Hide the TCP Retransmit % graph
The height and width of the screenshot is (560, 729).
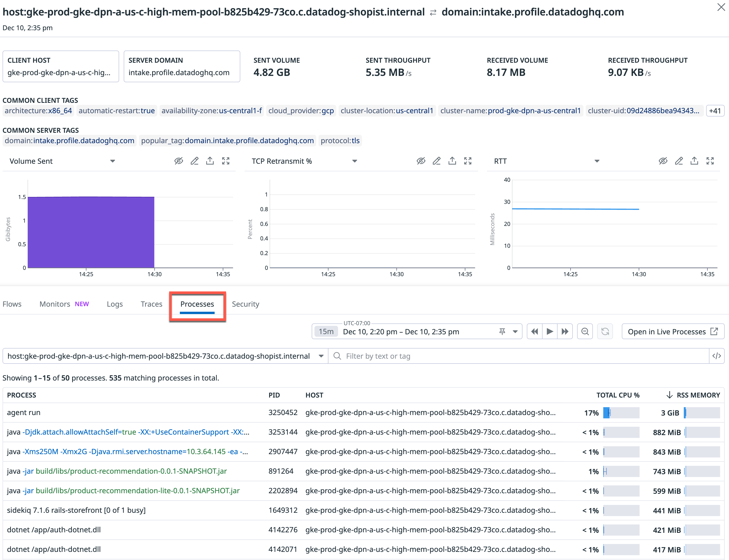pos(421,161)
